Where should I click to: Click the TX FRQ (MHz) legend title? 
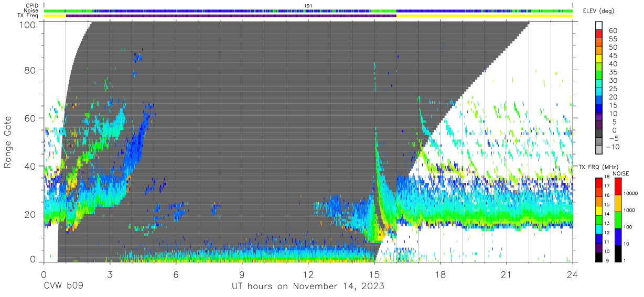click(x=597, y=167)
